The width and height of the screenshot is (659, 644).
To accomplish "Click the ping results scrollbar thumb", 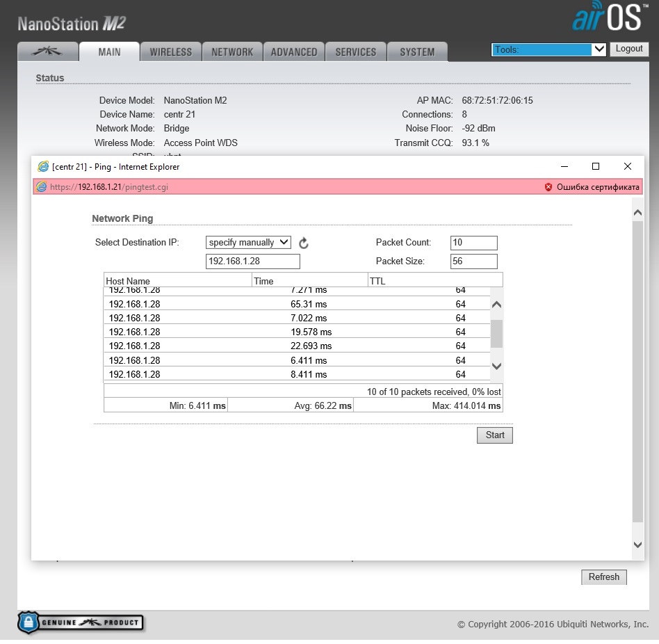I will (x=496, y=334).
